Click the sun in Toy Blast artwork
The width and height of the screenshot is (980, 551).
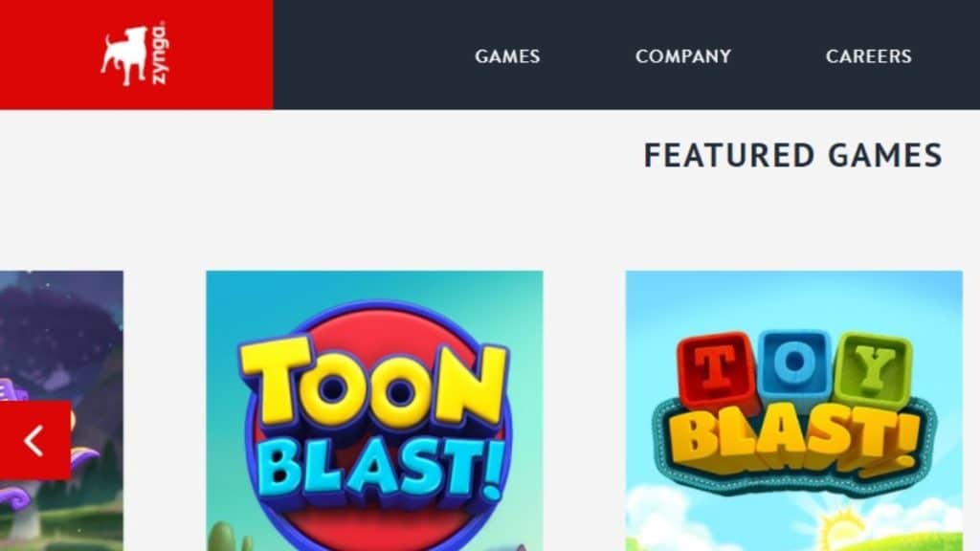click(840, 529)
